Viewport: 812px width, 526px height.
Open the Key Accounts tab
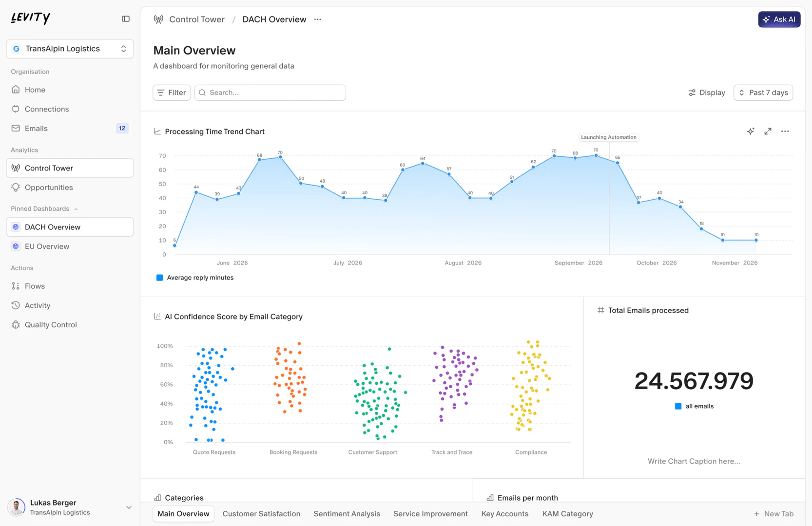pyautogui.click(x=504, y=513)
